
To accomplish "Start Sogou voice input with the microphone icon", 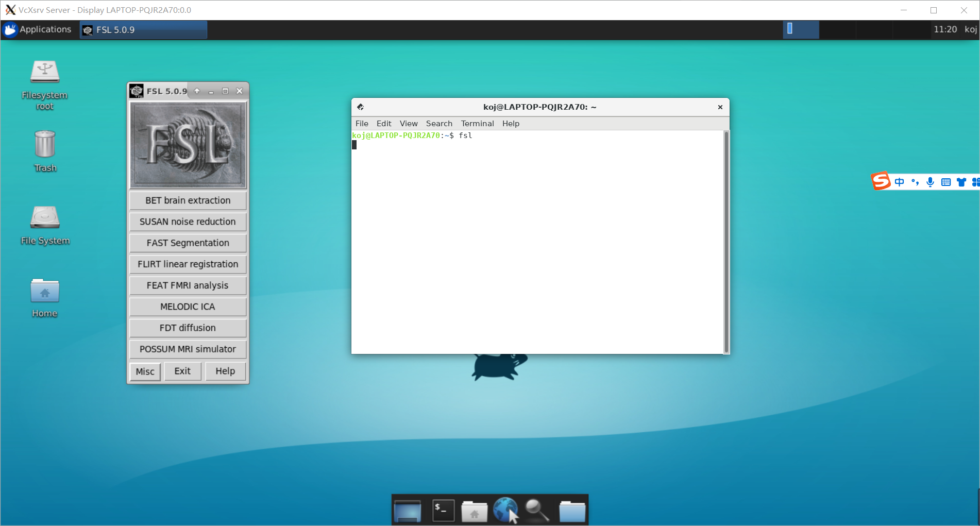I will (930, 182).
